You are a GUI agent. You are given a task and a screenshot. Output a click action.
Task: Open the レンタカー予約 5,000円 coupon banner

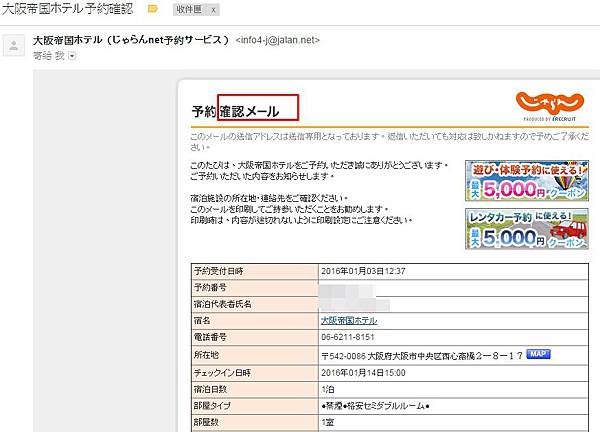coord(527,229)
